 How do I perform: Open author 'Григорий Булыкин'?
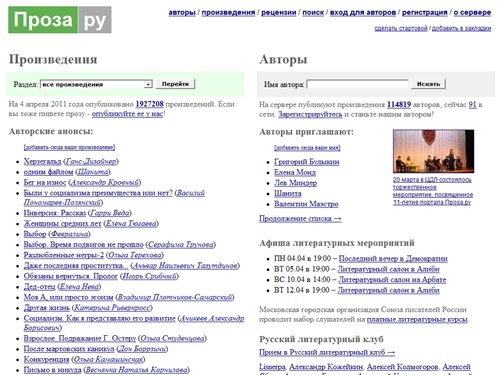307,162
